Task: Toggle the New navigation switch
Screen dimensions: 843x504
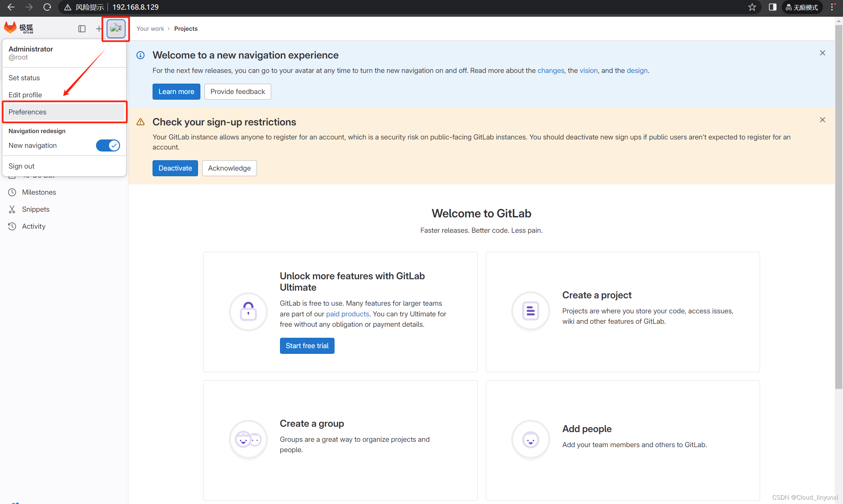Action: (x=108, y=145)
